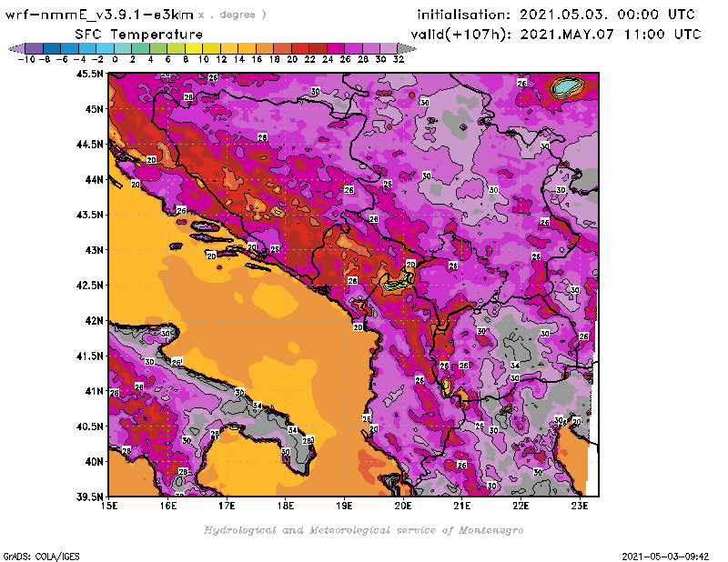Viewport: 728px width, 562px height.
Task: Click the valid time "2021.MAY.07 11:00 UTC"
Action: click(611, 35)
